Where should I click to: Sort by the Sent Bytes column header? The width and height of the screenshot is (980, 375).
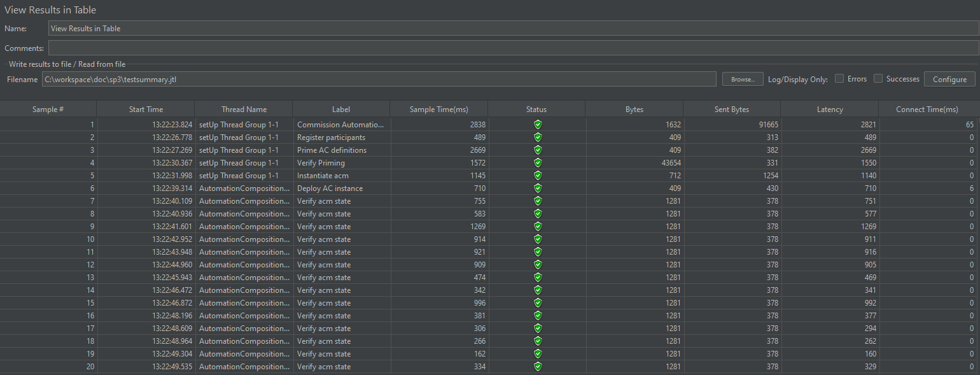point(732,110)
